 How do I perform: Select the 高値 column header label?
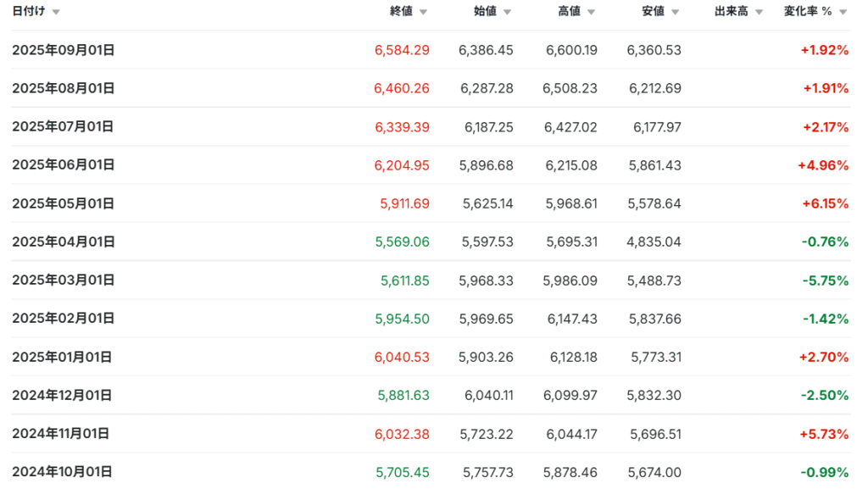click(569, 12)
